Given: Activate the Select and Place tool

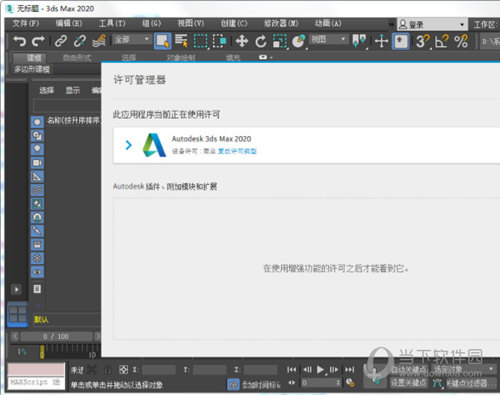Looking at the screenshot, I should point(299,41).
